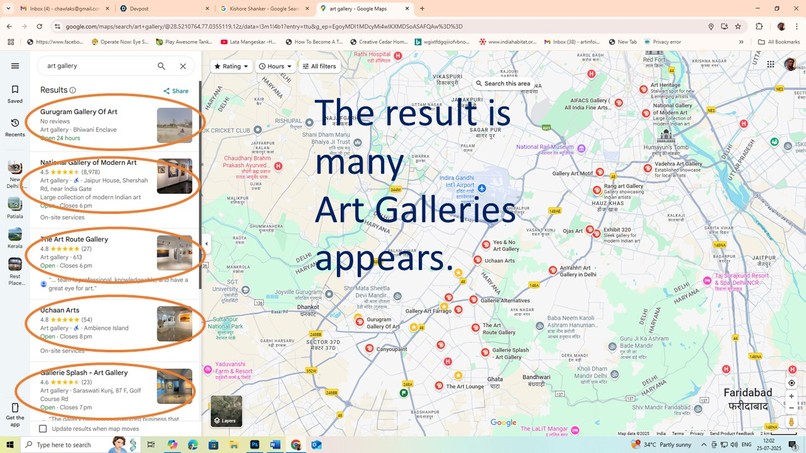Viewport: 806px width, 453px height.
Task: View Uchaan Arts photo thumbnail
Action: click(174, 324)
